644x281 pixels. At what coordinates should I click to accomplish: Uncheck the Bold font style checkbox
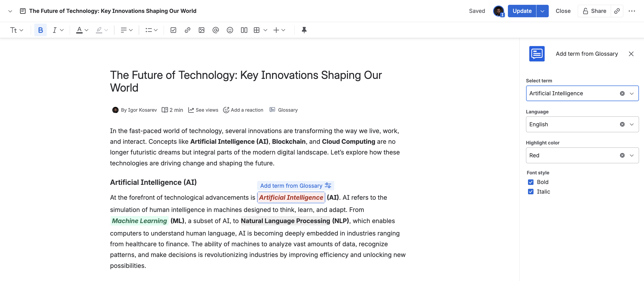[530, 182]
